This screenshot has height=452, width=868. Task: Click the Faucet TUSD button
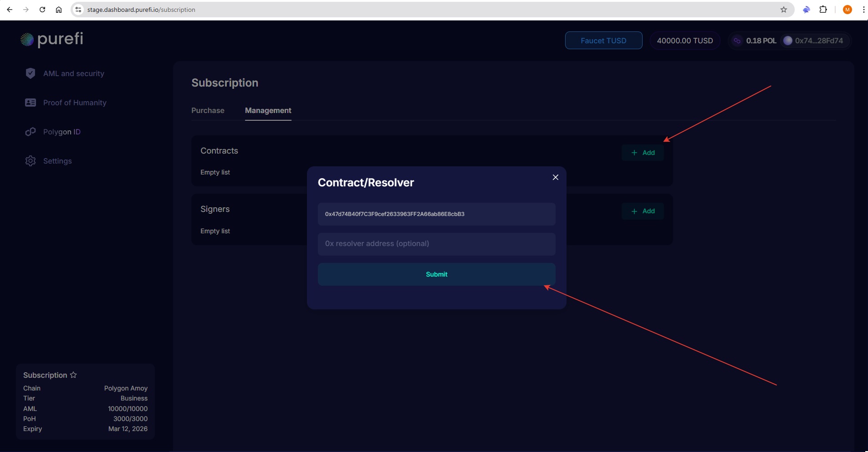(603, 41)
